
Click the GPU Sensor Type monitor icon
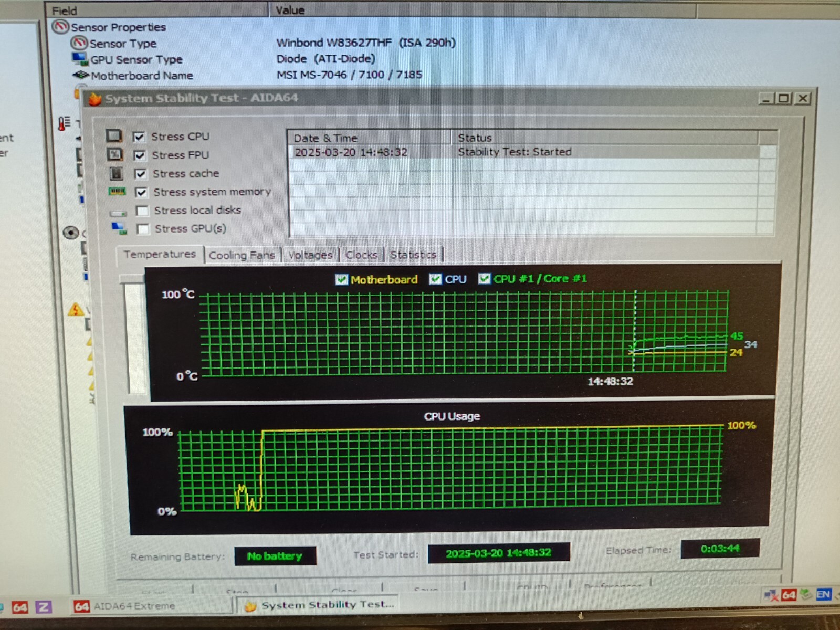pos(80,59)
